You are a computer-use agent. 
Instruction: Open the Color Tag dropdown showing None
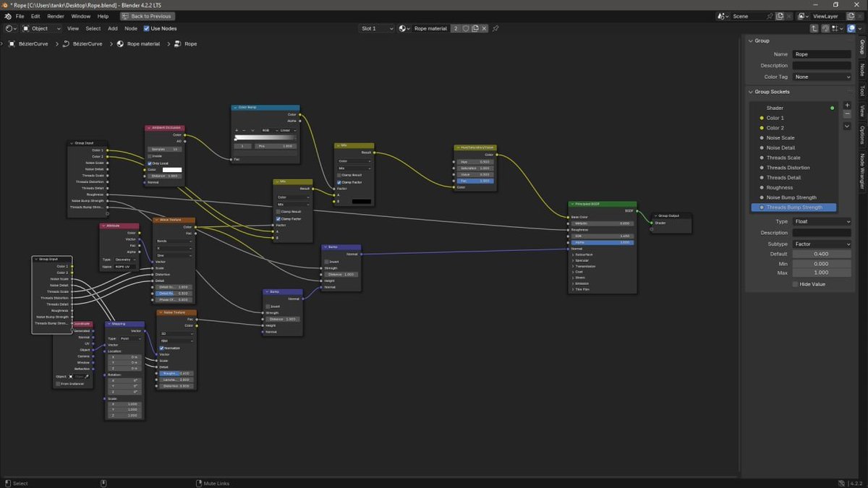[x=821, y=77]
